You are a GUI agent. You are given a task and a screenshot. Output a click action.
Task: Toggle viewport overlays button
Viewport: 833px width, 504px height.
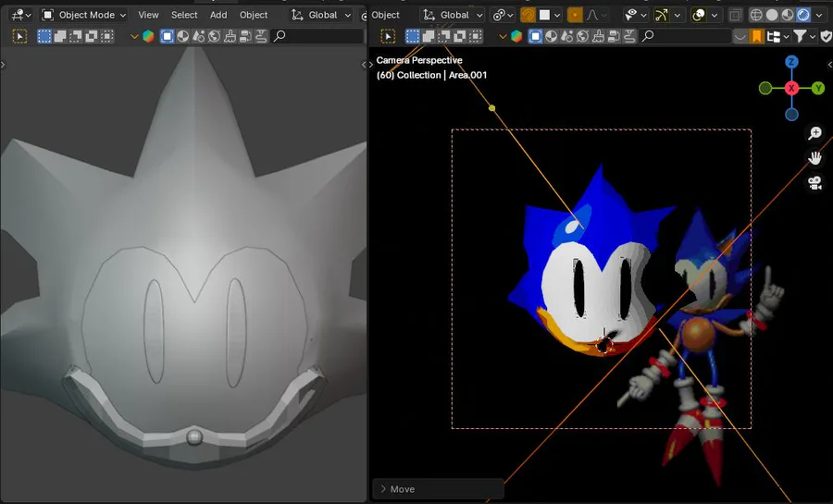coord(698,15)
